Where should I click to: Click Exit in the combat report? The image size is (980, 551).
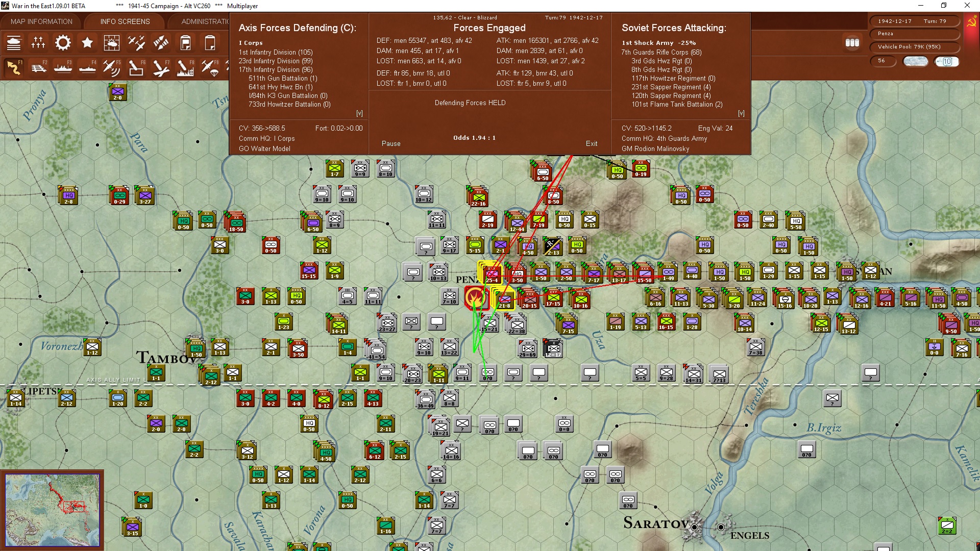[592, 143]
